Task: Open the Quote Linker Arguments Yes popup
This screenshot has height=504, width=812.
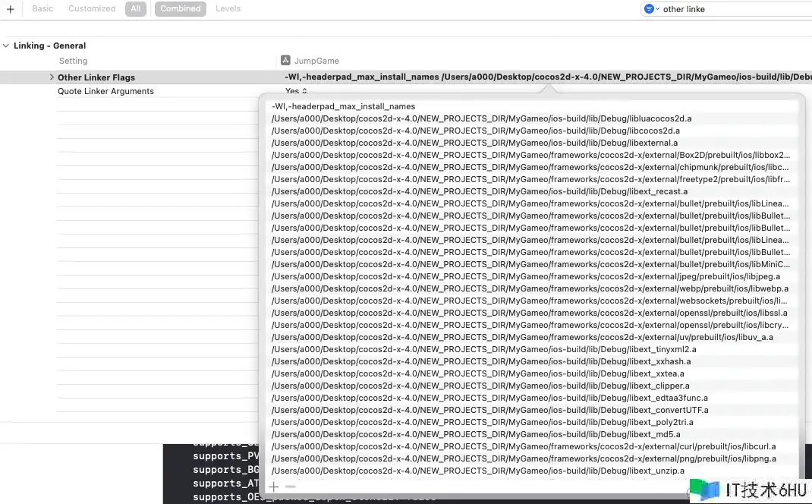Action: pyautogui.click(x=296, y=90)
